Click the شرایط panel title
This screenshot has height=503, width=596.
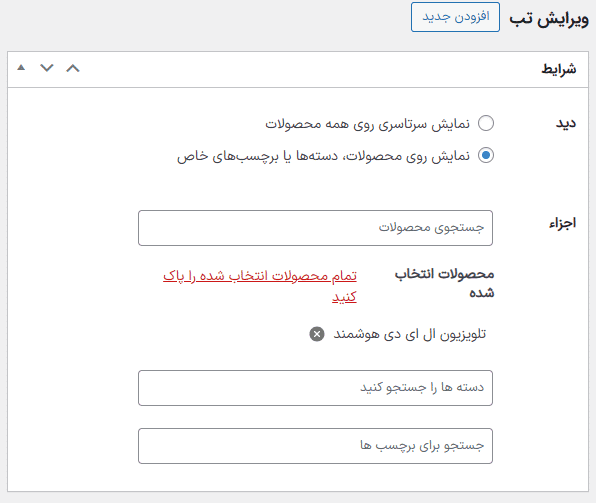tap(559, 69)
